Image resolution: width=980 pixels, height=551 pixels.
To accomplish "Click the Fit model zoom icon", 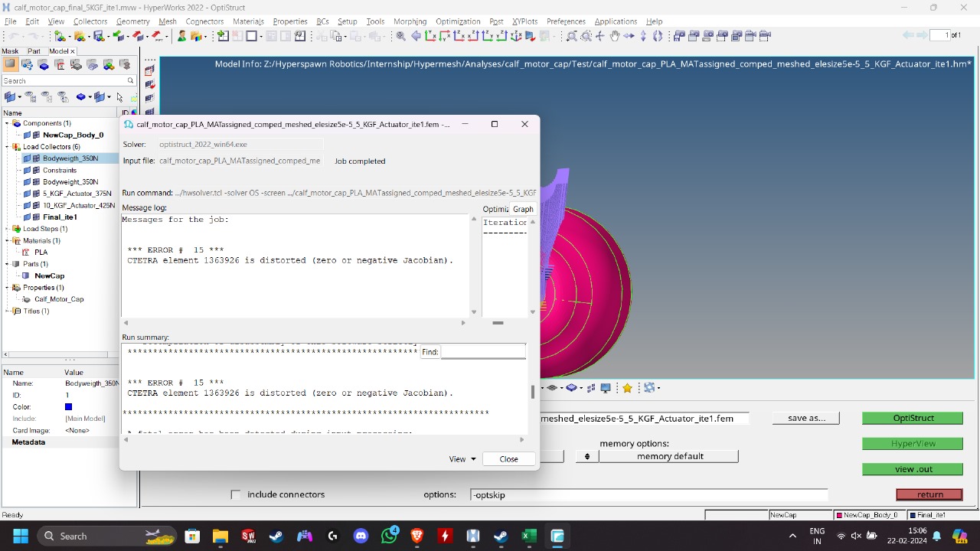I will coord(400,36).
